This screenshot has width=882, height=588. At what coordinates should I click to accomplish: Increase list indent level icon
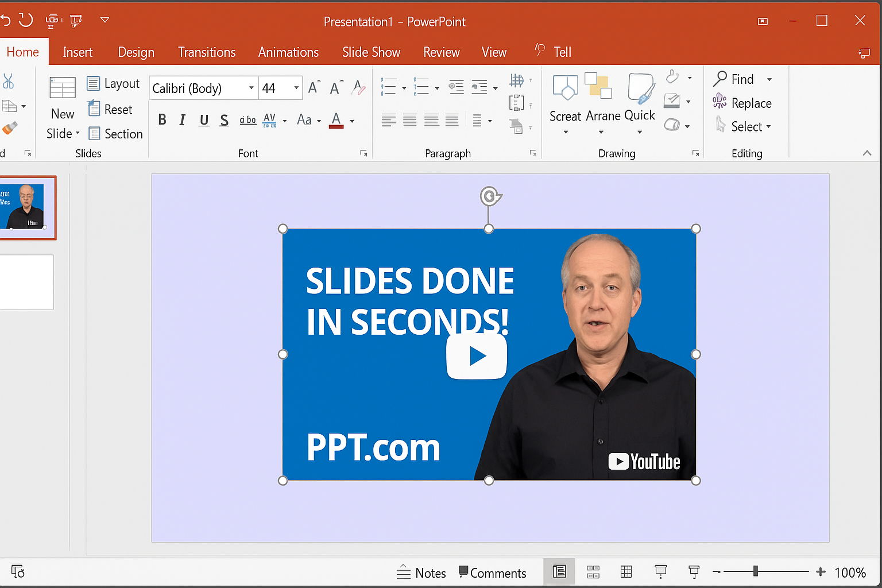(479, 87)
